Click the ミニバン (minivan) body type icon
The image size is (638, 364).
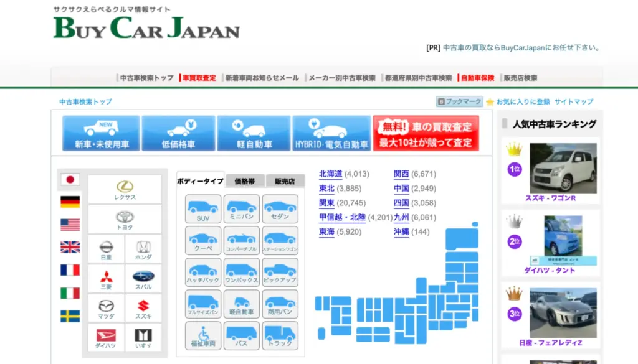[x=241, y=207]
